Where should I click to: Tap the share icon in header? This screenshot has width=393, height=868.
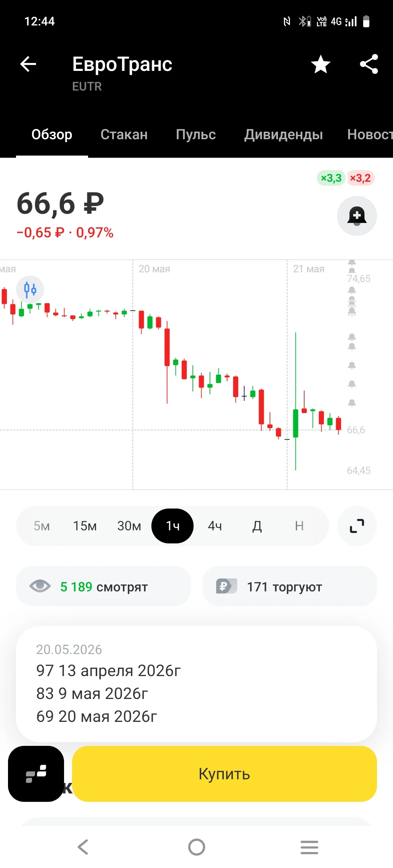pos(369,64)
